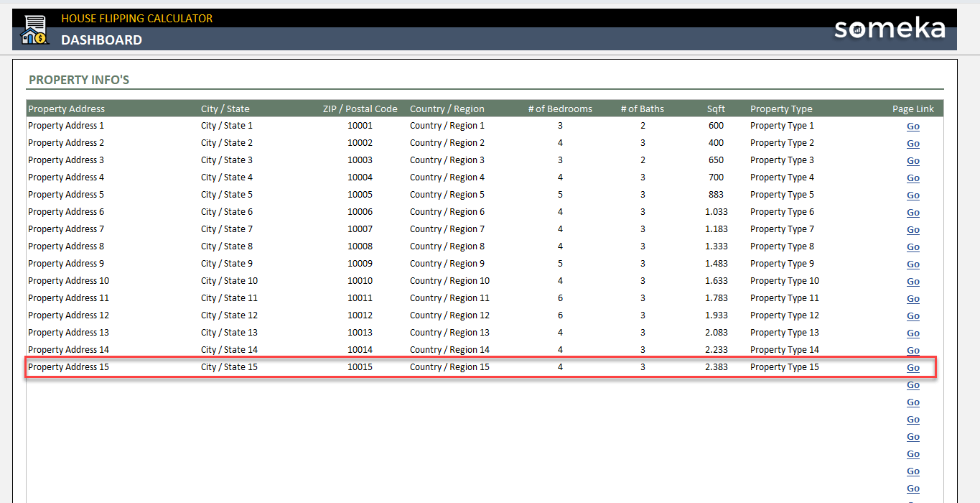
Task: Click the DASHBOARD title text
Action: click(101, 40)
